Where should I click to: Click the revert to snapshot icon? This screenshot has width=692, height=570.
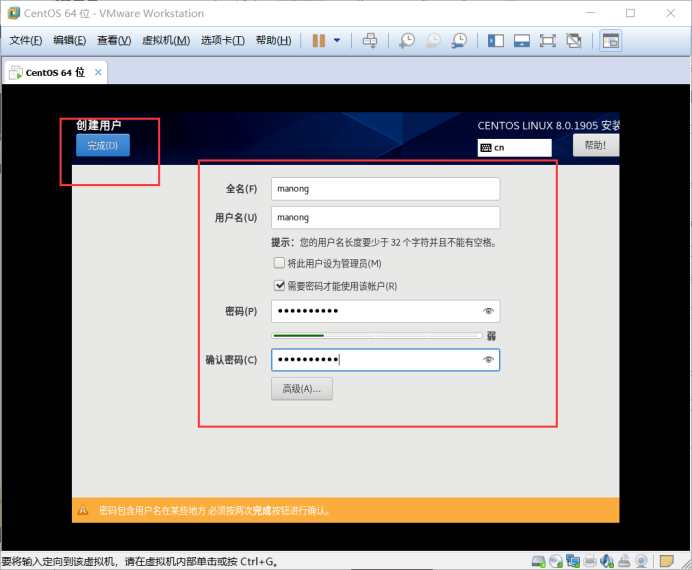[433, 41]
